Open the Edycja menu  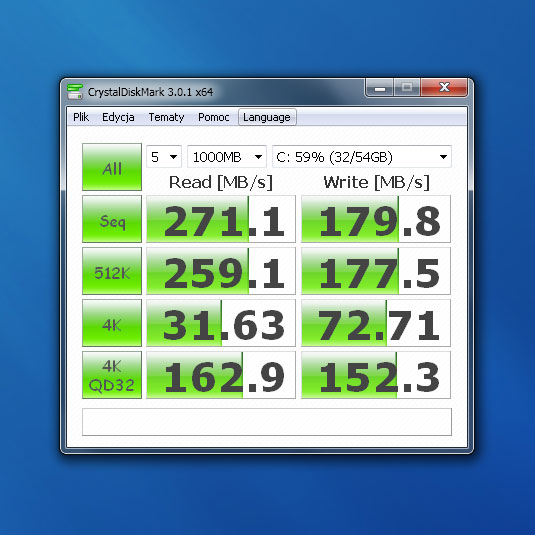click(x=118, y=117)
